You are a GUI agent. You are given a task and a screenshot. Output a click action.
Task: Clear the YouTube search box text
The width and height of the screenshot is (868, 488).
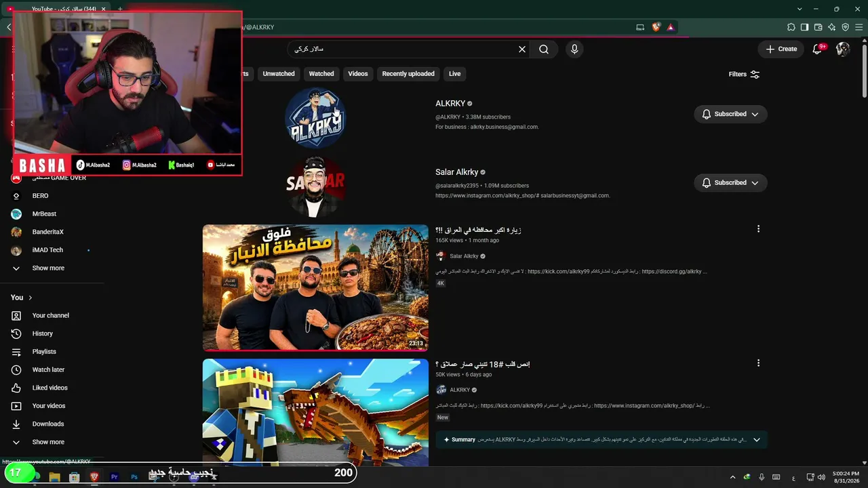pyautogui.click(x=522, y=49)
